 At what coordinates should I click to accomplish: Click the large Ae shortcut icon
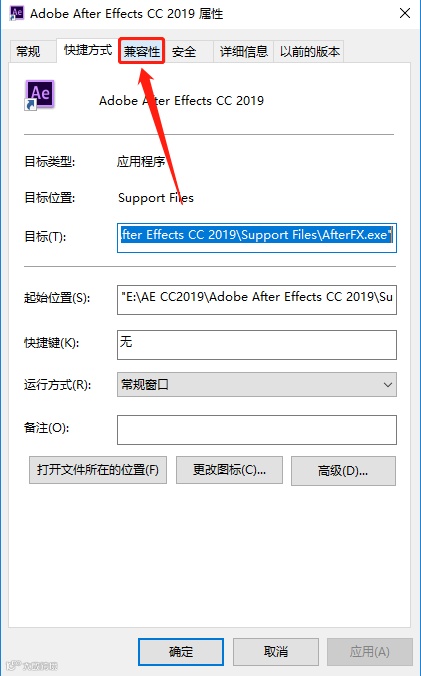pos(39,95)
